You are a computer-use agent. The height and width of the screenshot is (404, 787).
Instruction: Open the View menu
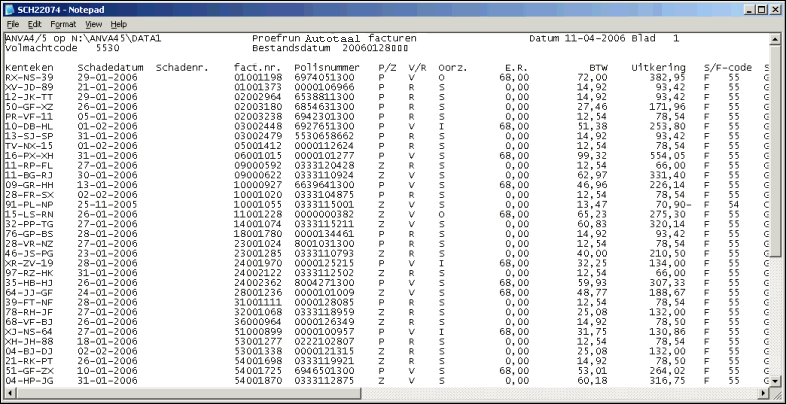pos(93,23)
